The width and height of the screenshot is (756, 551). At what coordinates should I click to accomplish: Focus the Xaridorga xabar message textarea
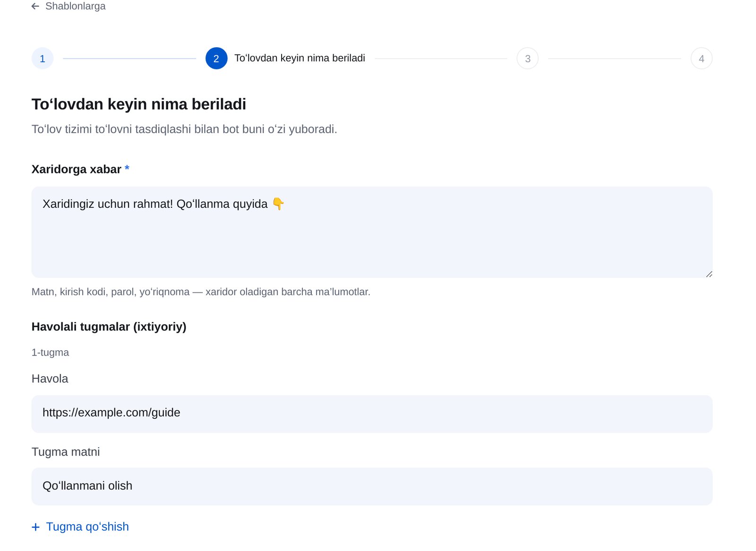(x=372, y=232)
